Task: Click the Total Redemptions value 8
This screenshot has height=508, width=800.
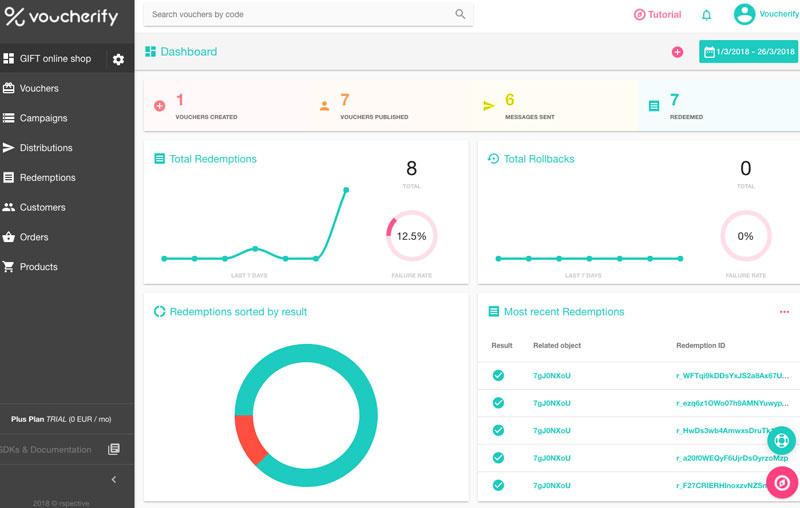Action: point(411,168)
